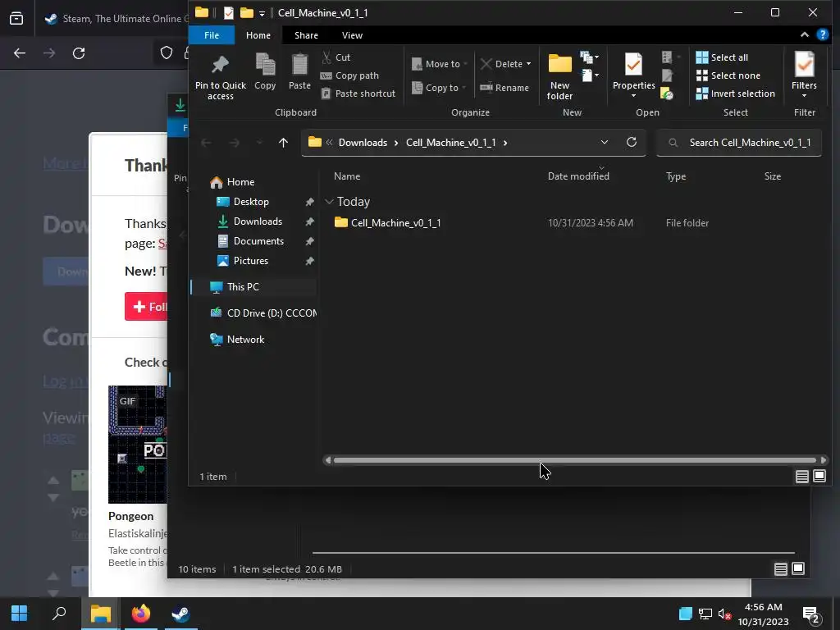The image size is (840, 630).
Task: Open Quick Access Toolbar customize dropdown
Action: pos(262,13)
